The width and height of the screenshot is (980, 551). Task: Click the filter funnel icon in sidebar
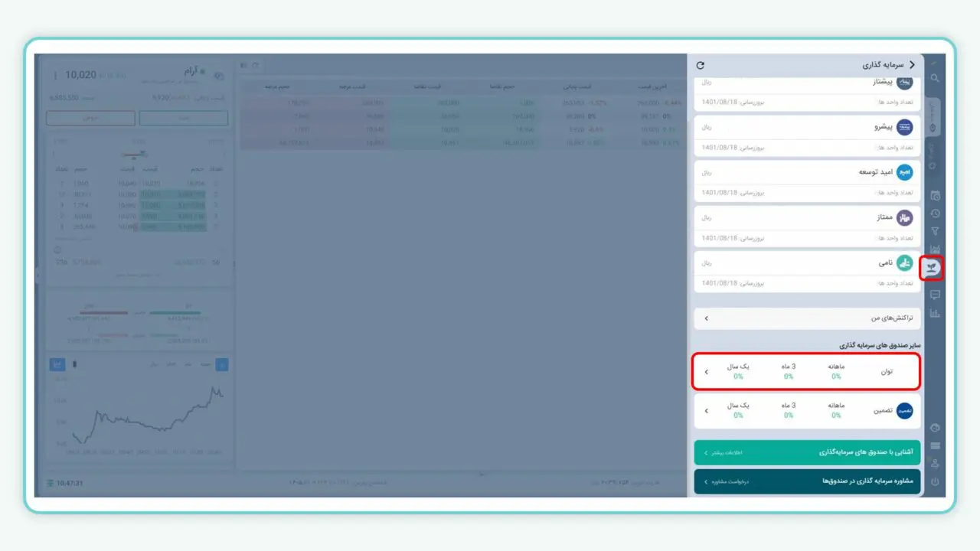(x=935, y=231)
